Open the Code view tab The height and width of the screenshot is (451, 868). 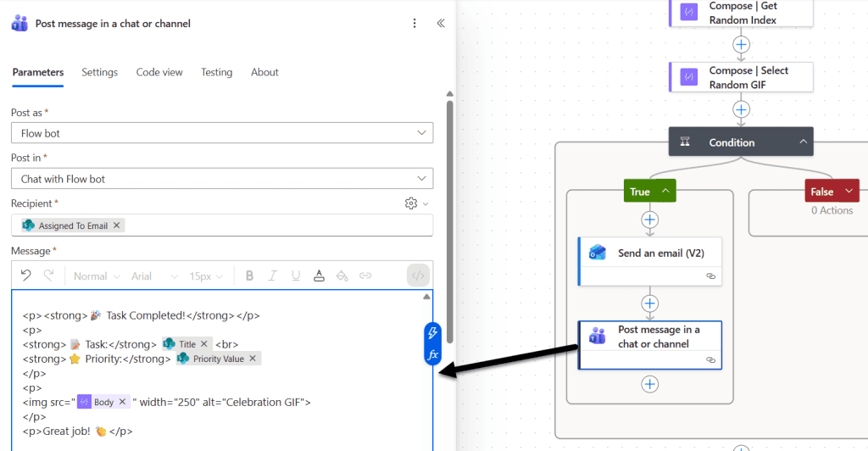(159, 72)
